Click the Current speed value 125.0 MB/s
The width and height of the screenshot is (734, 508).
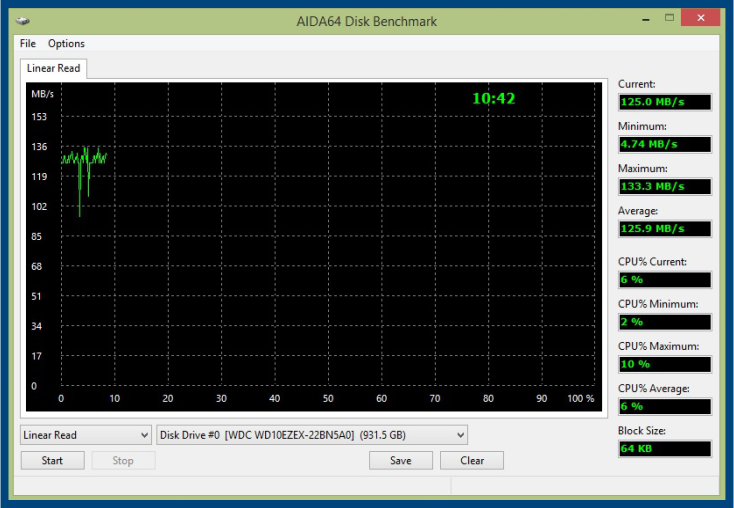(665, 102)
